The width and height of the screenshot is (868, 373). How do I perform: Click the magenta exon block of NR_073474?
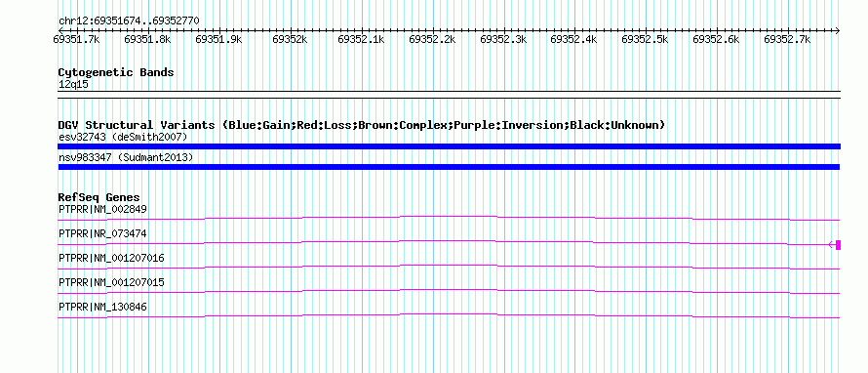[x=838, y=245]
